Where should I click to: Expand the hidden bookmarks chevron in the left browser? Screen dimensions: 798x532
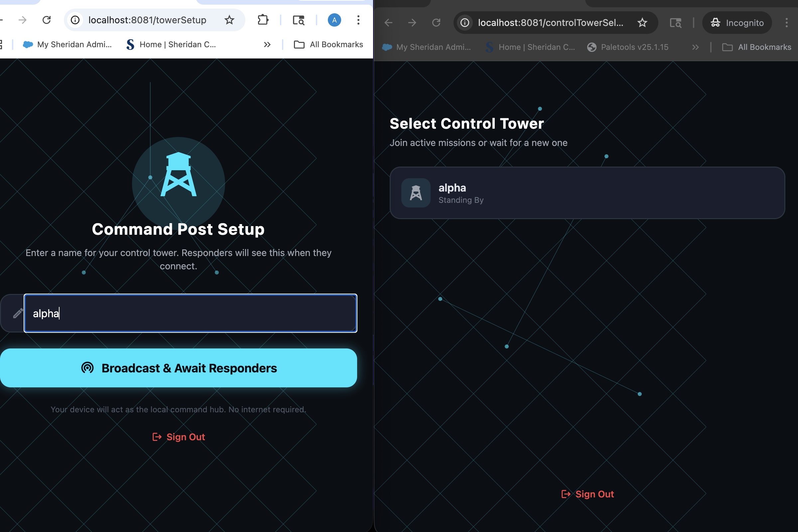click(x=267, y=45)
